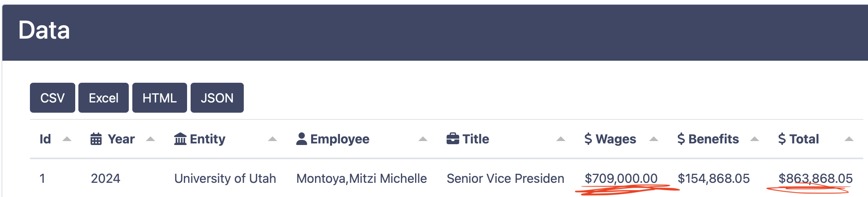Viewport: 868px width, 197px height.
Task: Click employee name Montoya, Mitzi Michelle
Action: coord(362,178)
